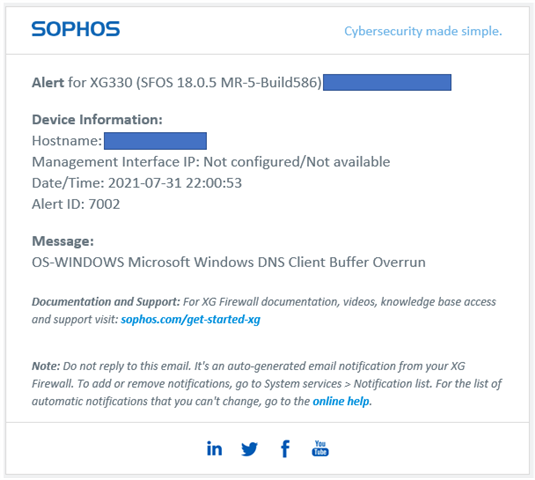The width and height of the screenshot is (535, 480).
Task: Click the Note label in footer paragraph
Action: pos(46,366)
